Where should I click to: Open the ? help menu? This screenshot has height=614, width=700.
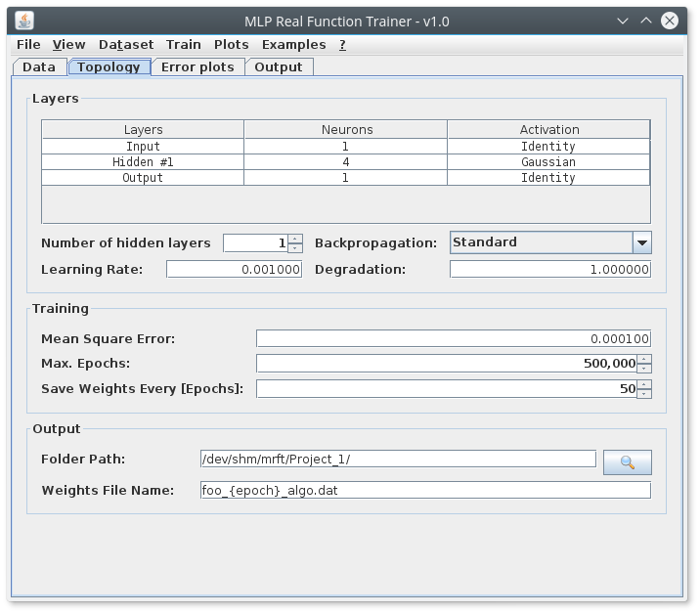(342, 45)
